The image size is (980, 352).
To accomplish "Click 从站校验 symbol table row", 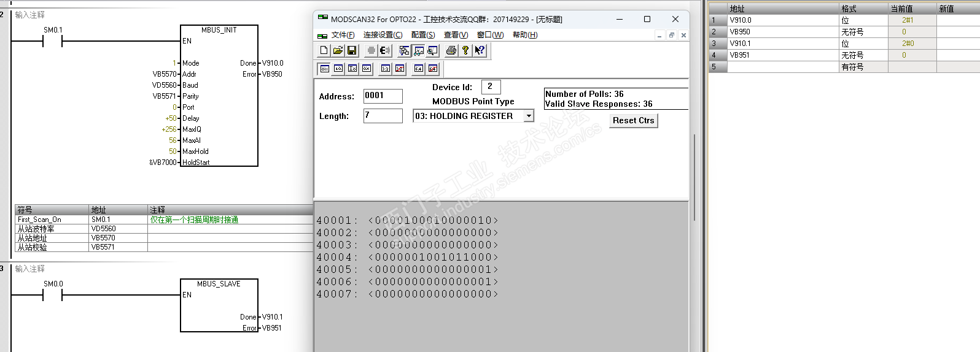I will (x=164, y=247).
